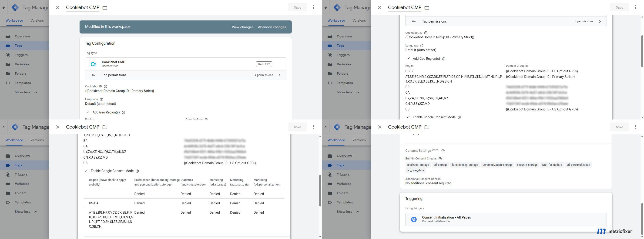Image resolution: width=644 pixels, height=239 pixels.
Task: Switch to Versions tab in top-left panel
Action: pos(37,20)
